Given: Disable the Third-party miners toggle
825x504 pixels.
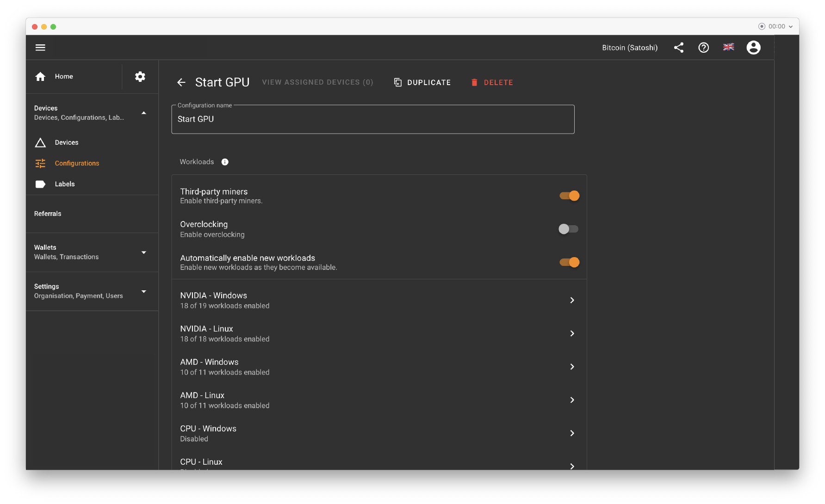Looking at the screenshot, I should coord(569,196).
